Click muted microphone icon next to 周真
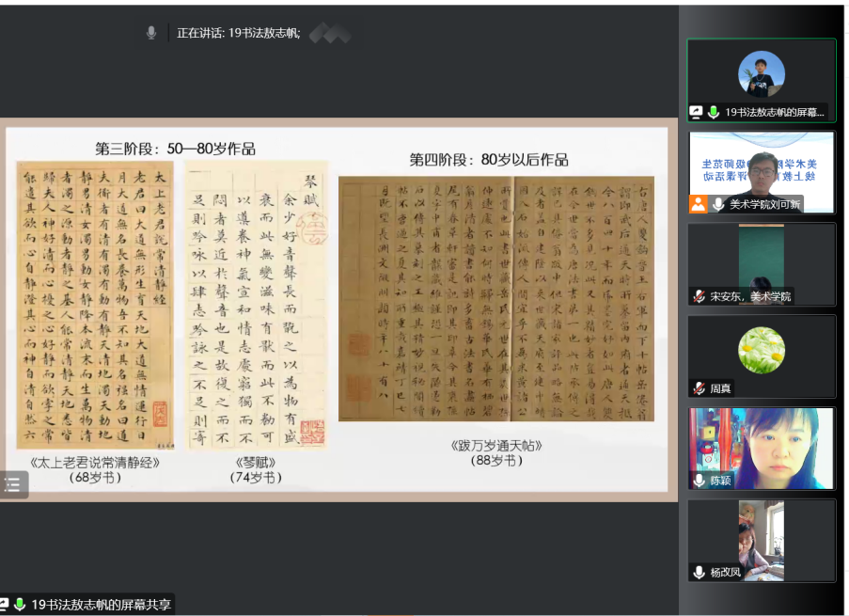Viewport: 849px width, 616px height. (x=699, y=387)
